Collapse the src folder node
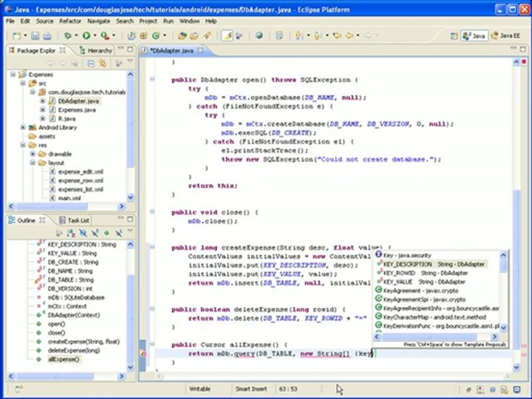 point(23,83)
